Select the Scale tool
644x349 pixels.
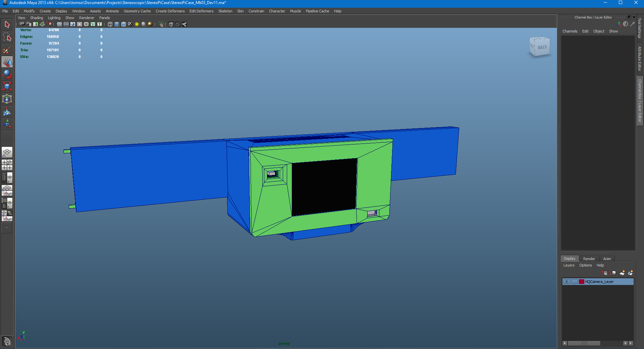point(7,86)
